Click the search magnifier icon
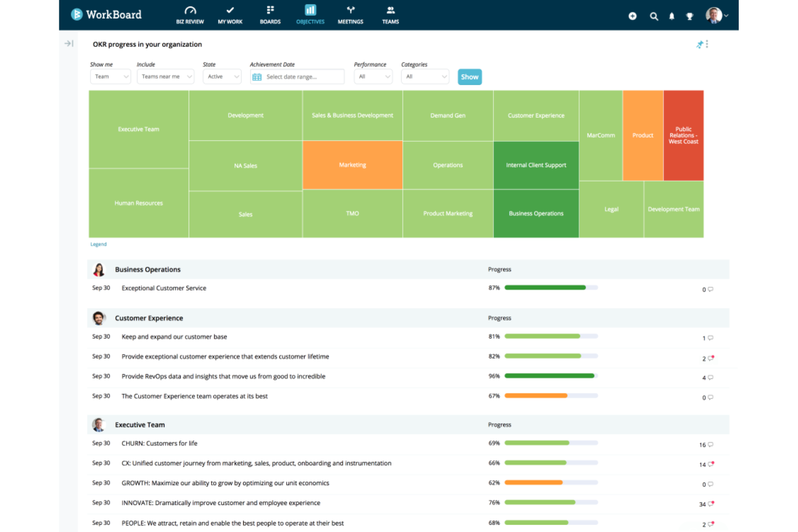The height and width of the screenshot is (532, 798). coord(653,16)
